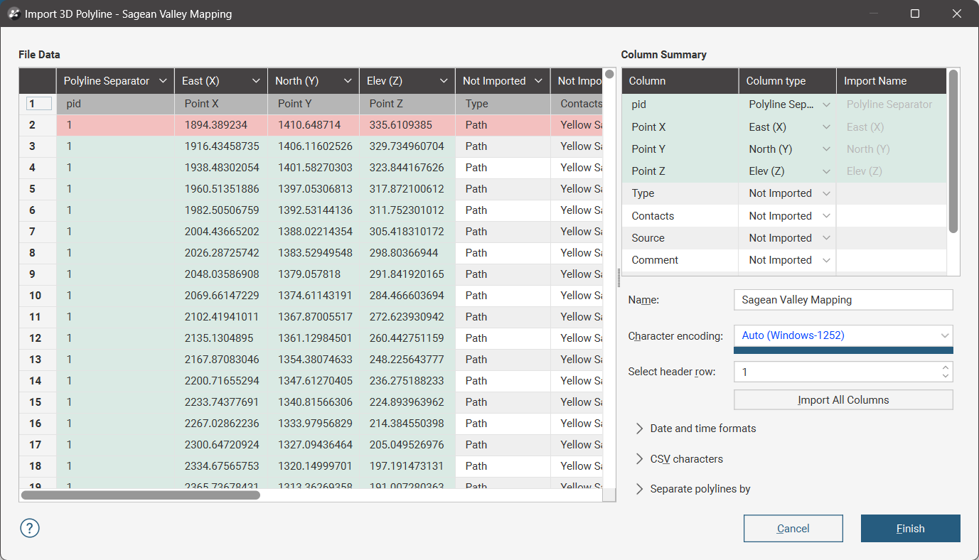Image resolution: width=979 pixels, height=560 pixels.
Task: Open the Polyline Separator column header dropdown
Action: click(163, 81)
